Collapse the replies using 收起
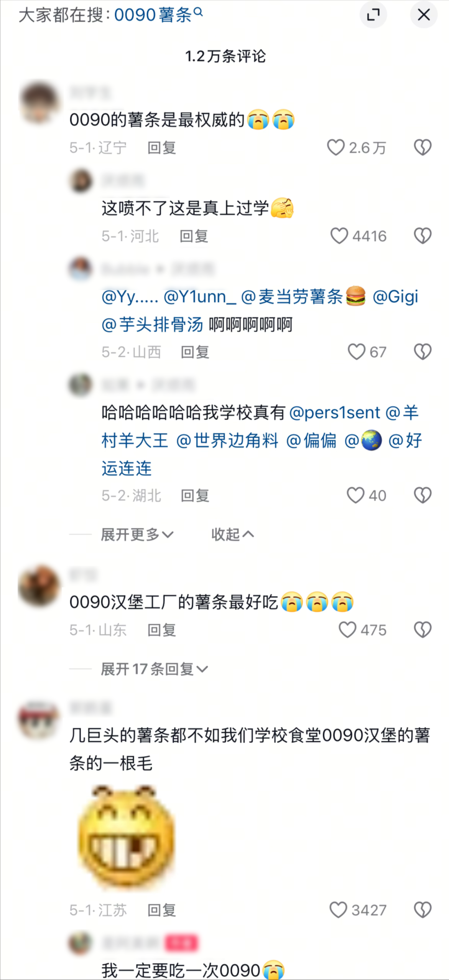Screen dimensions: 449x980 tap(232, 534)
